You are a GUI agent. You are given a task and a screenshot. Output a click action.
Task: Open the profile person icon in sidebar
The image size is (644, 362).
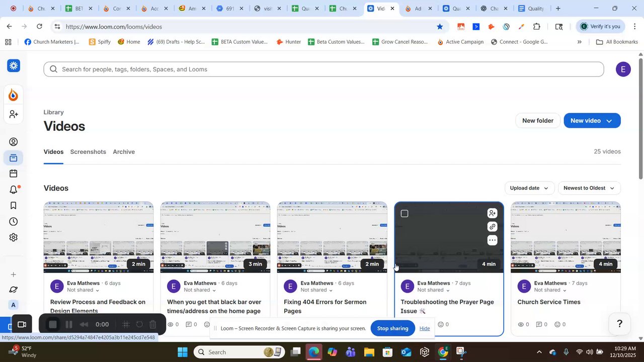click(14, 142)
